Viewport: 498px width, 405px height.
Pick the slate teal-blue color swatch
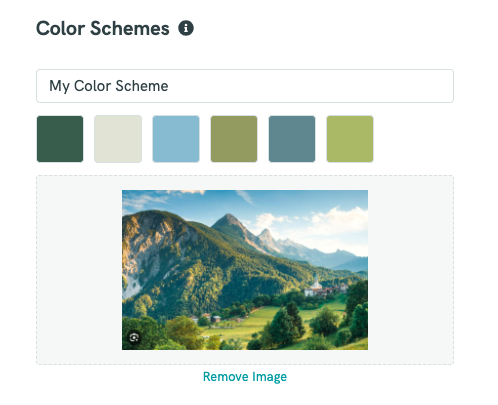(292, 139)
